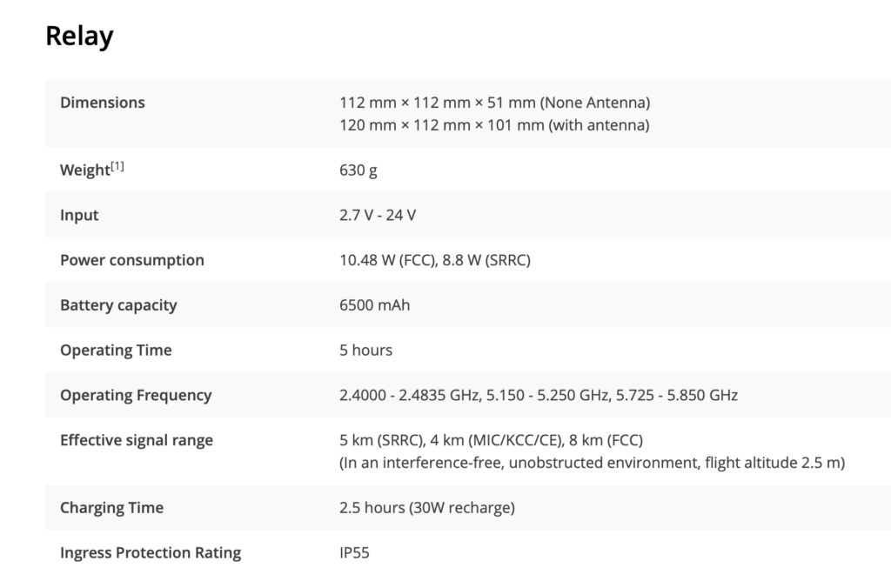The width and height of the screenshot is (891, 588).
Task: Click the 6500 mAh value
Action: (374, 305)
